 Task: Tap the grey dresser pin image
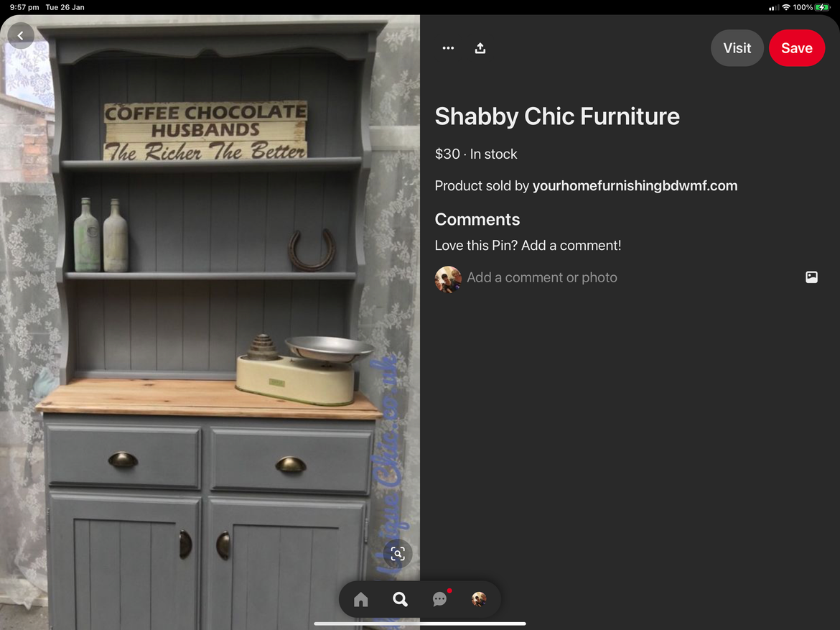click(210, 323)
